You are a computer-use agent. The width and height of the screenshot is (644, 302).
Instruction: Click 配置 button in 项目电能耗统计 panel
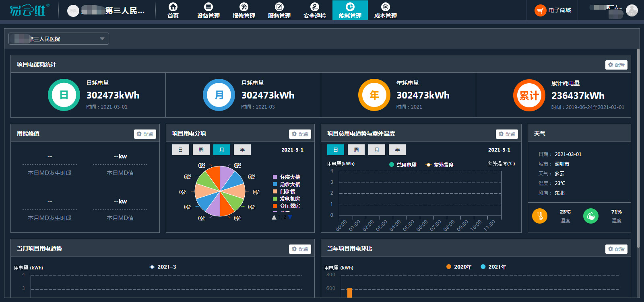click(x=616, y=65)
